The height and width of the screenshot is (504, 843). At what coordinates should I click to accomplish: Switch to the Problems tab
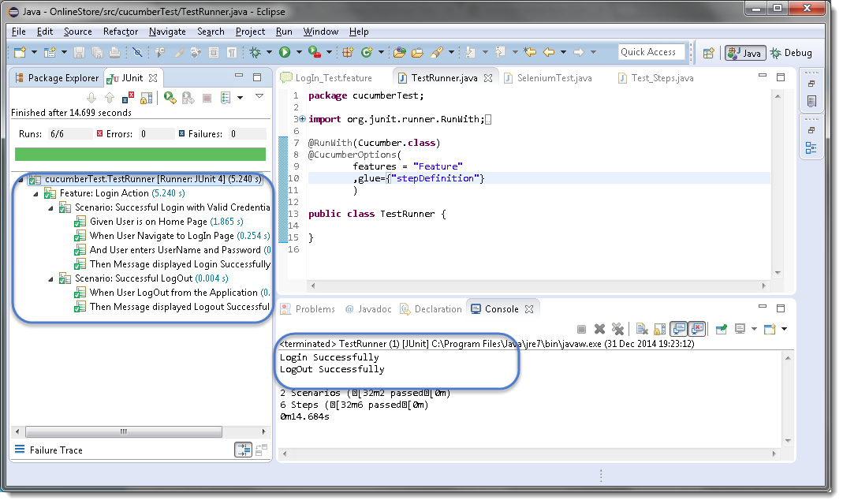308,308
